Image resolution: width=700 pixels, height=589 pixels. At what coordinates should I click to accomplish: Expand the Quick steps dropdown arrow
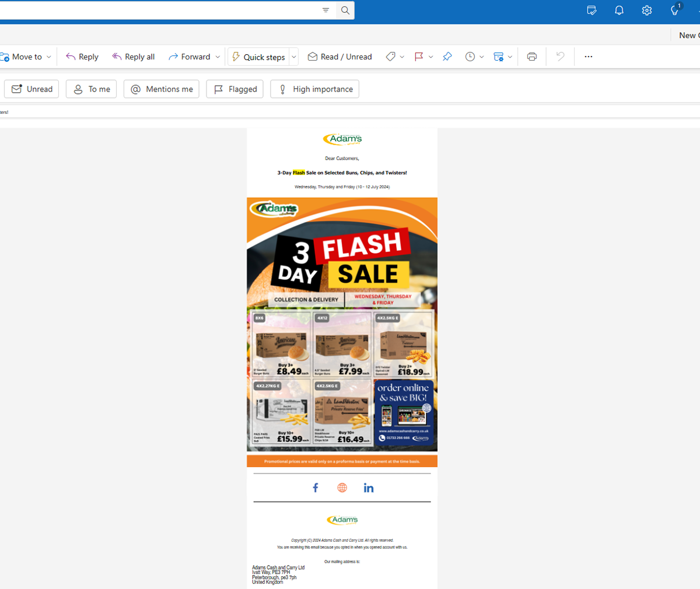[x=293, y=57]
